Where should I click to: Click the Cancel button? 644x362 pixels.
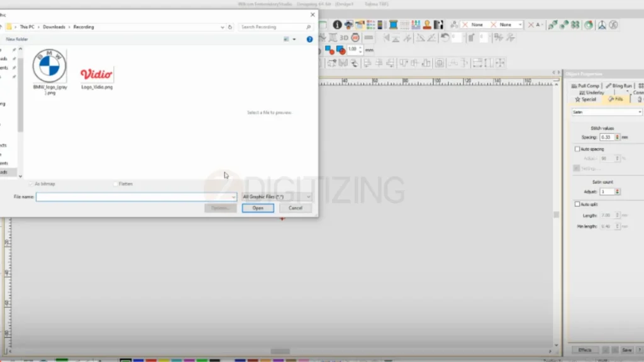pos(295,207)
